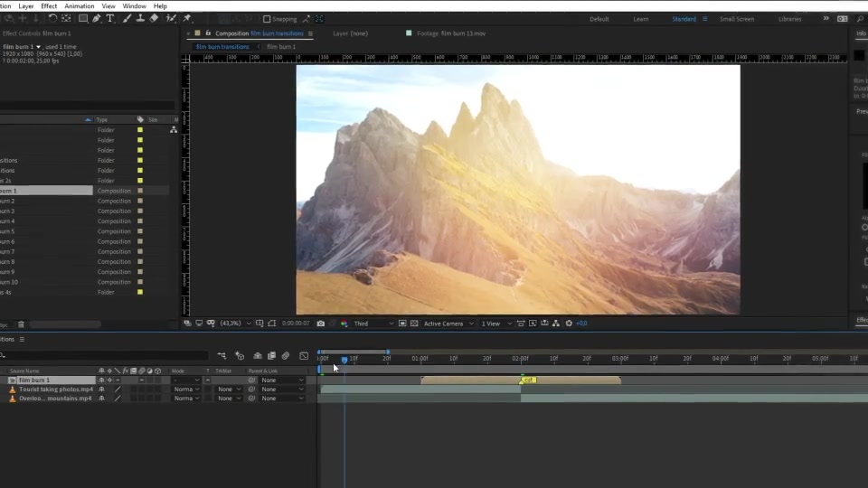Open the 1 View layout dropdown
This screenshot has width=868, height=488.
pyautogui.click(x=496, y=324)
